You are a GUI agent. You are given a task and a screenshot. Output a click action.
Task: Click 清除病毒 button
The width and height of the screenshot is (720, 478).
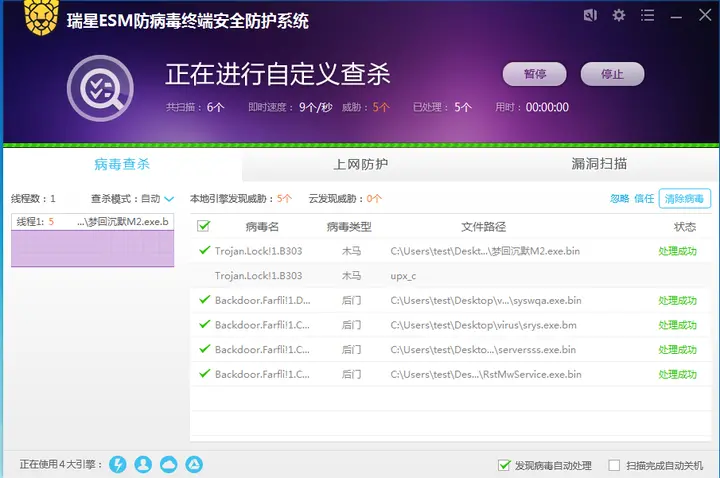tap(685, 198)
